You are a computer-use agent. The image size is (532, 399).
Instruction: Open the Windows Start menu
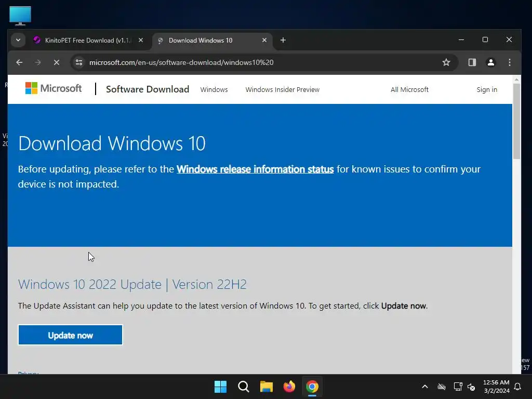click(220, 387)
